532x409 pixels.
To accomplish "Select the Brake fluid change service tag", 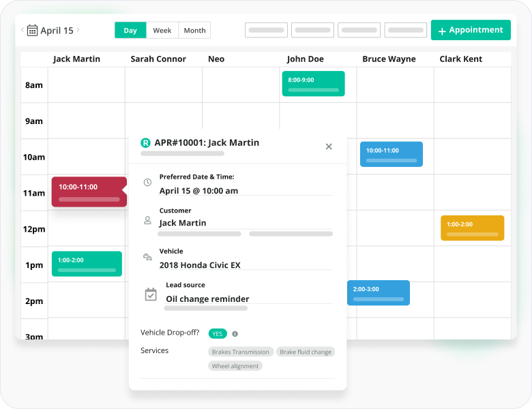I will click(x=306, y=352).
